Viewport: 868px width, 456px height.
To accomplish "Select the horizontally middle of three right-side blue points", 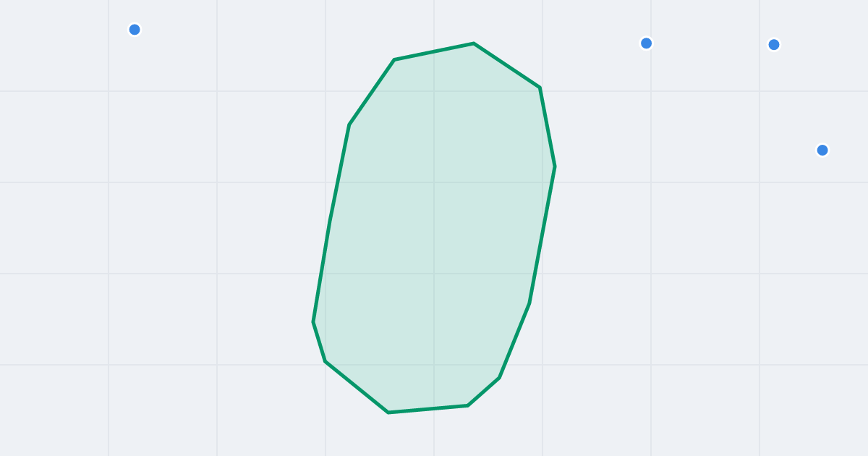I will pos(774,45).
